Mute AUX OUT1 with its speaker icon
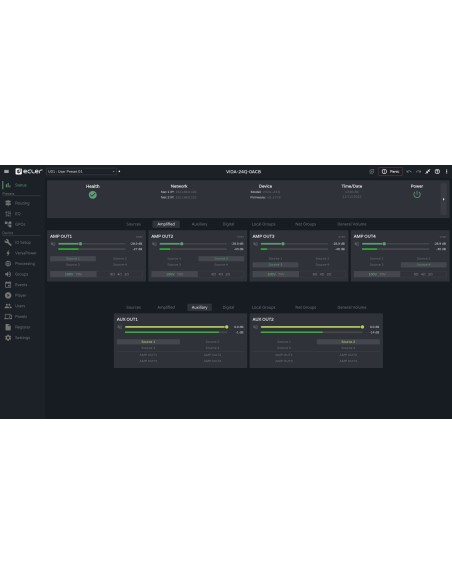Screen dimensions: 452x584 120,327
